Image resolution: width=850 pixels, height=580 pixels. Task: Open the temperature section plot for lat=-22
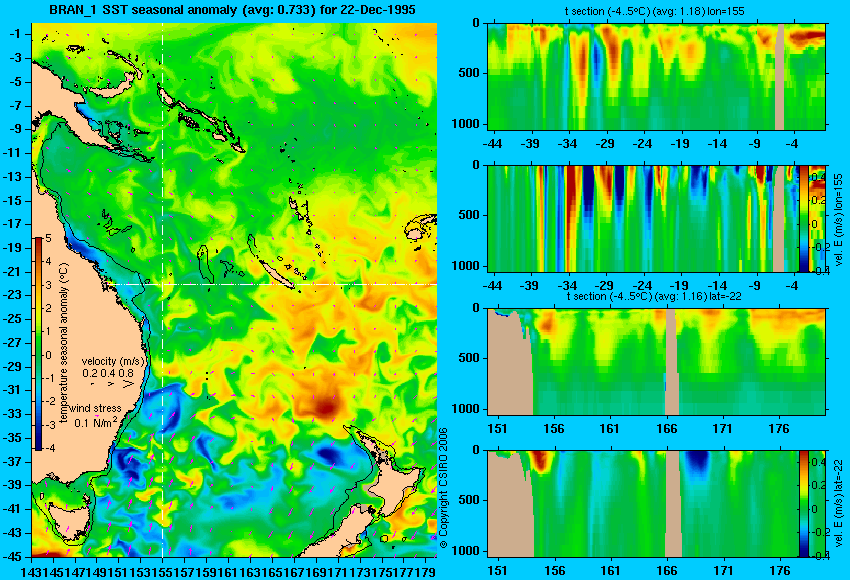pos(656,362)
